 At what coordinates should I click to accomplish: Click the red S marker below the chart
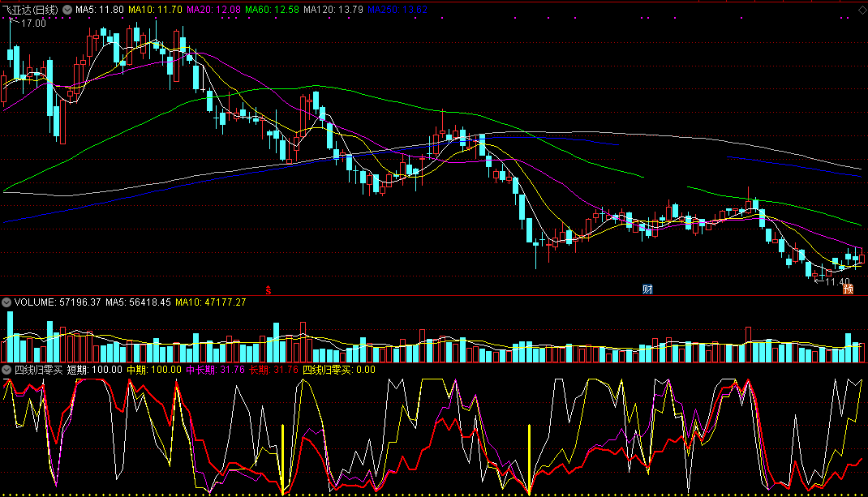(x=269, y=289)
